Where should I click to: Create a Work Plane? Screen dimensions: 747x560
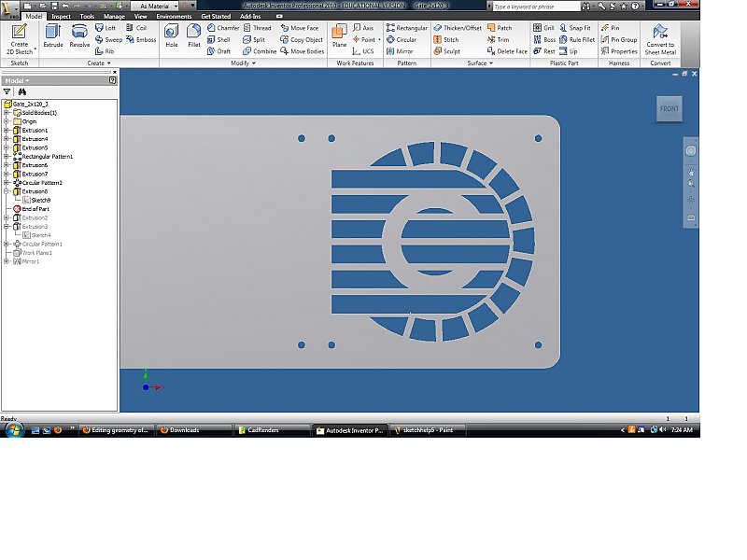[339, 36]
